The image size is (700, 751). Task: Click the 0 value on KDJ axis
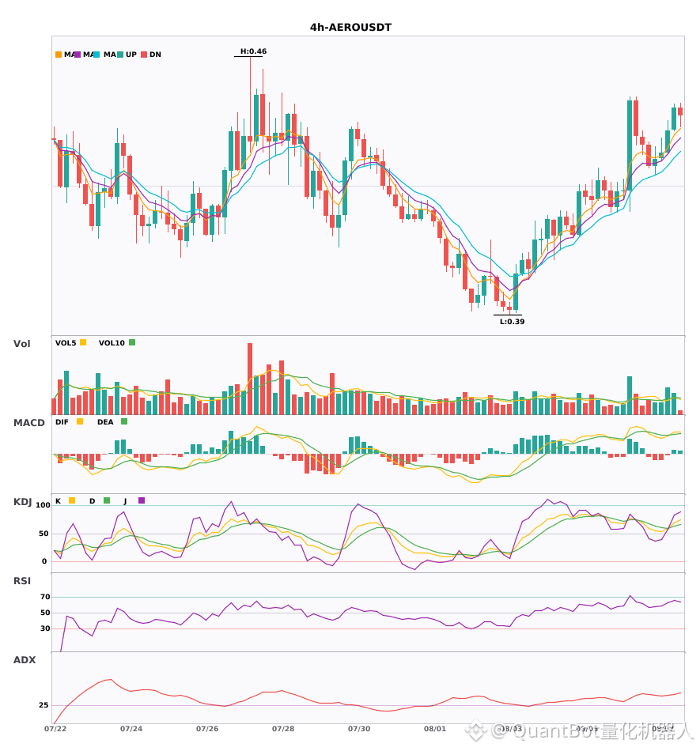coord(44,561)
